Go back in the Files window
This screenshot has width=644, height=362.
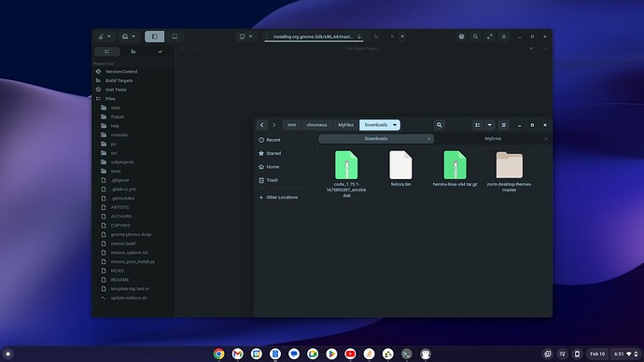click(x=262, y=125)
